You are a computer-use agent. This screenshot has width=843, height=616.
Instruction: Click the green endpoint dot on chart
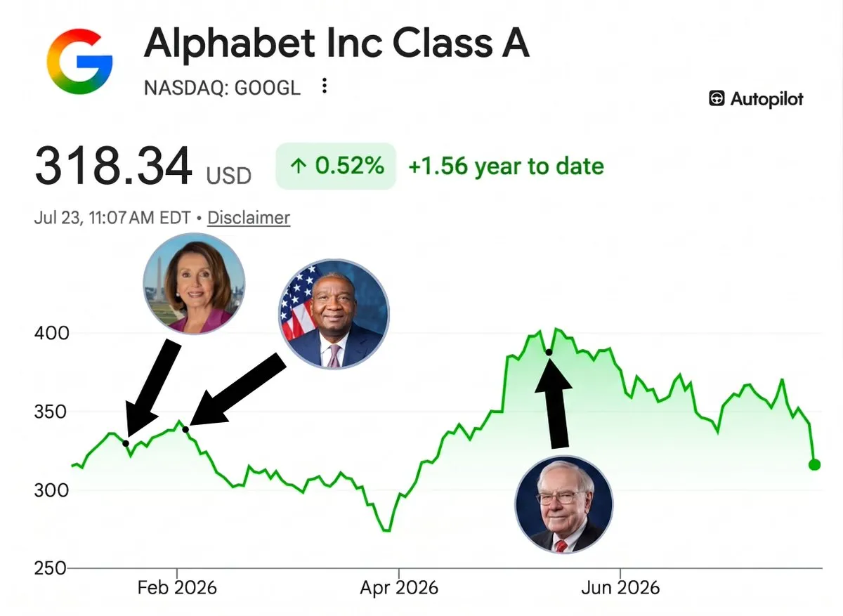pos(814,464)
